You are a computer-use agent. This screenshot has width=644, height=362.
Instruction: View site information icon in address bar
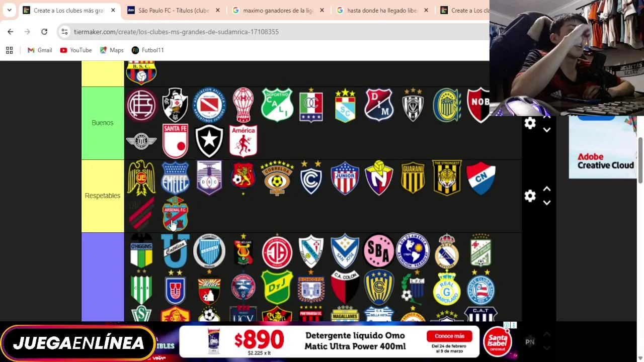pyautogui.click(x=64, y=32)
